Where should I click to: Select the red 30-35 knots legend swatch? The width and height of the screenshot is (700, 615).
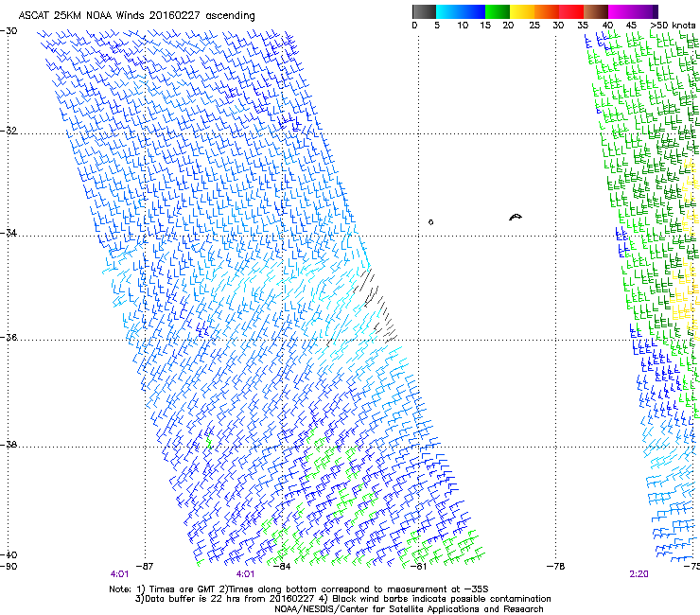[571, 11]
